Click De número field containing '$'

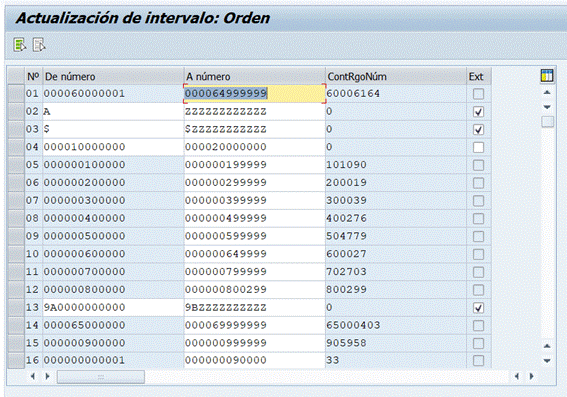coord(113,129)
